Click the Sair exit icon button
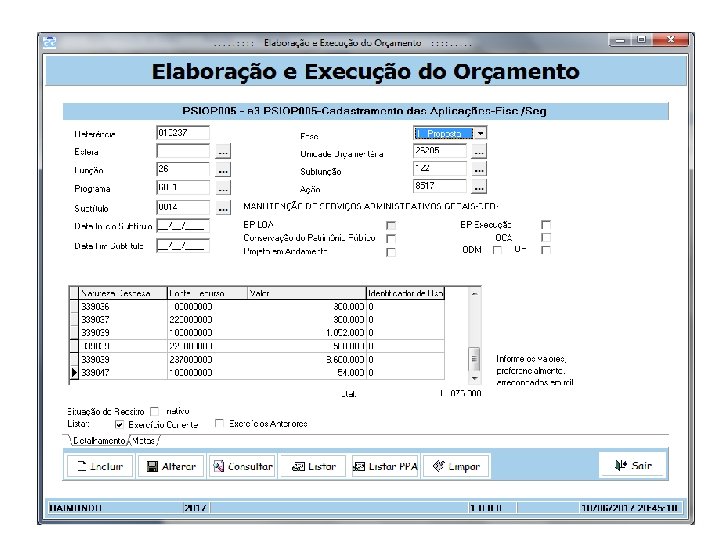 [632, 465]
